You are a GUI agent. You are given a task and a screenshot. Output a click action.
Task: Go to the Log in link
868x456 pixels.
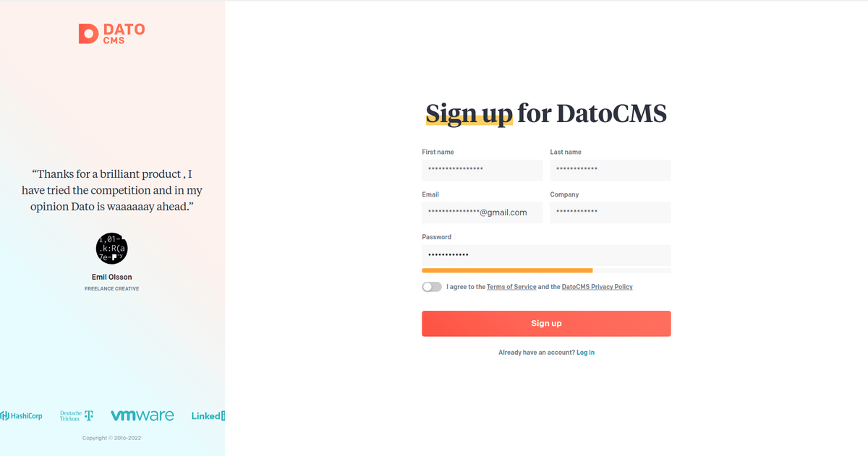tap(586, 353)
